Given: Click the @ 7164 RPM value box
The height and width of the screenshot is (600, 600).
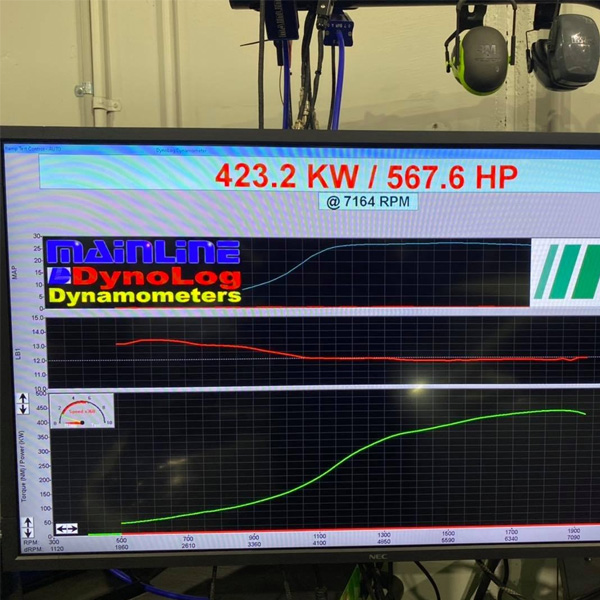Looking at the screenshot, I should 367,201.
